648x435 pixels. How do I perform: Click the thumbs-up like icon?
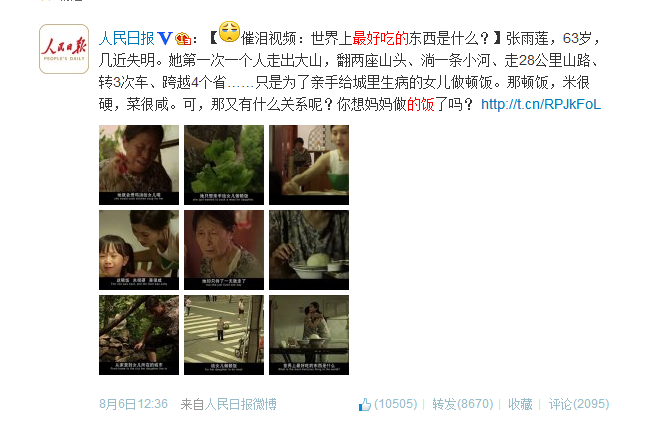coord(364,404)
